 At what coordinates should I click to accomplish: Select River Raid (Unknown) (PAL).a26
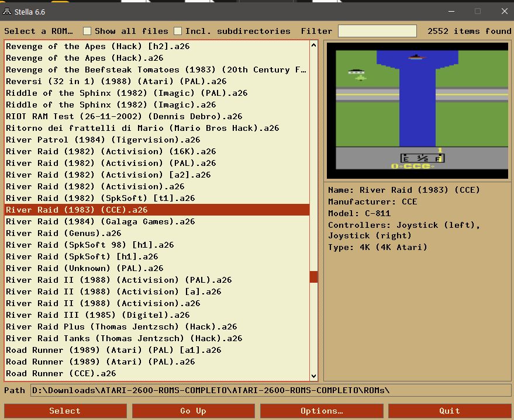(157, 269)
